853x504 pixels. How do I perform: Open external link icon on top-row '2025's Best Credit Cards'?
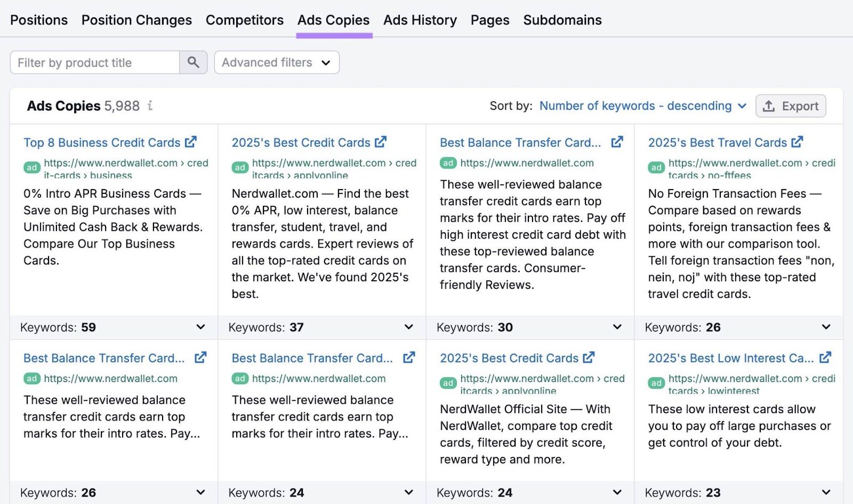pyautogui.click(x=380, y=142)
